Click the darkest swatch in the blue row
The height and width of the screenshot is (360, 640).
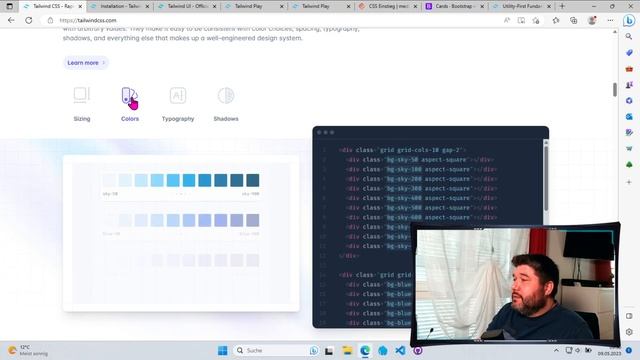(253, 220)
